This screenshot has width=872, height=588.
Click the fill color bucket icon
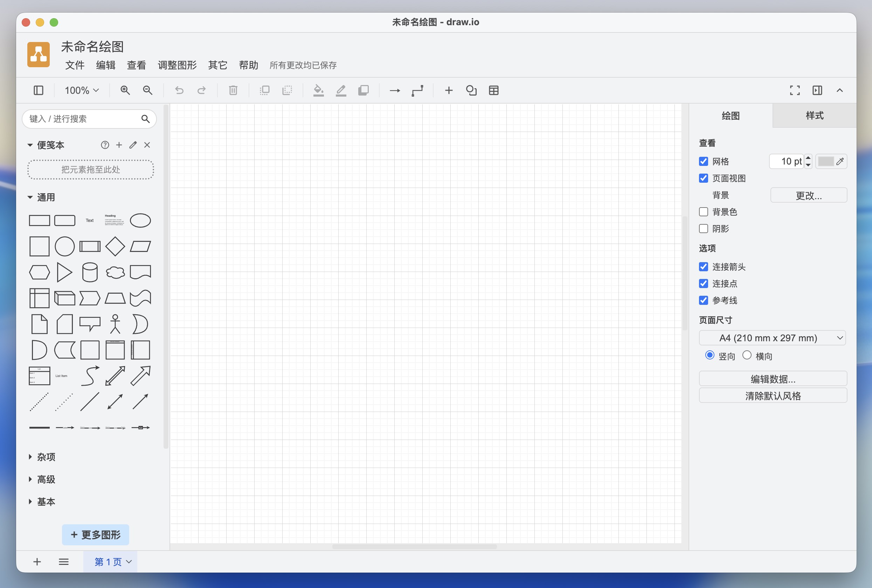point(318,90)
